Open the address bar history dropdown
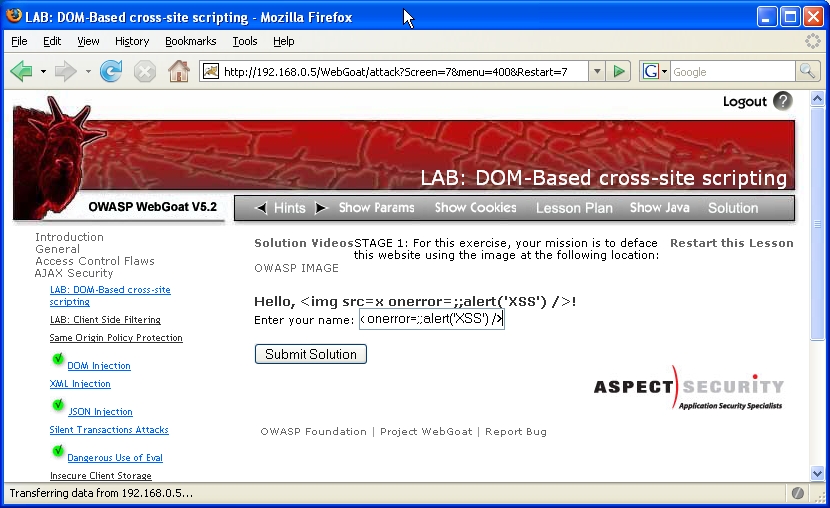Image resolution: width=830 pixels, height=508 pixels. click(597, 71)
